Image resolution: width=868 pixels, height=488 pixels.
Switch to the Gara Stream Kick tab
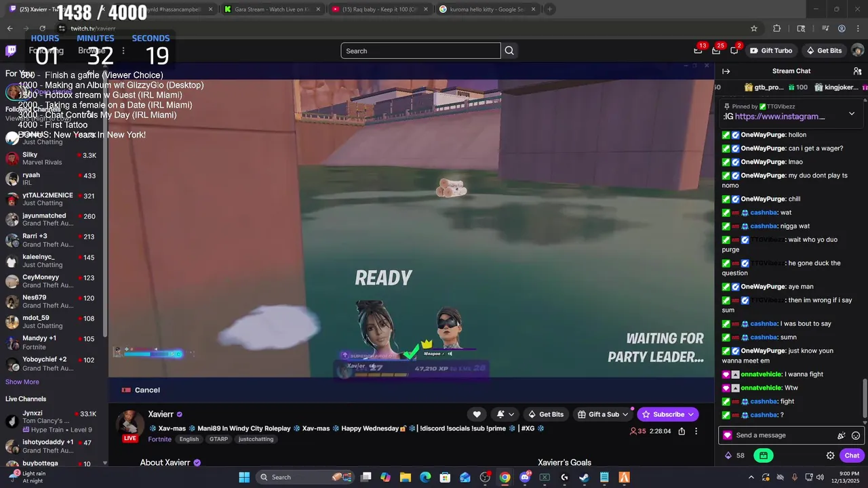point(271,9)
